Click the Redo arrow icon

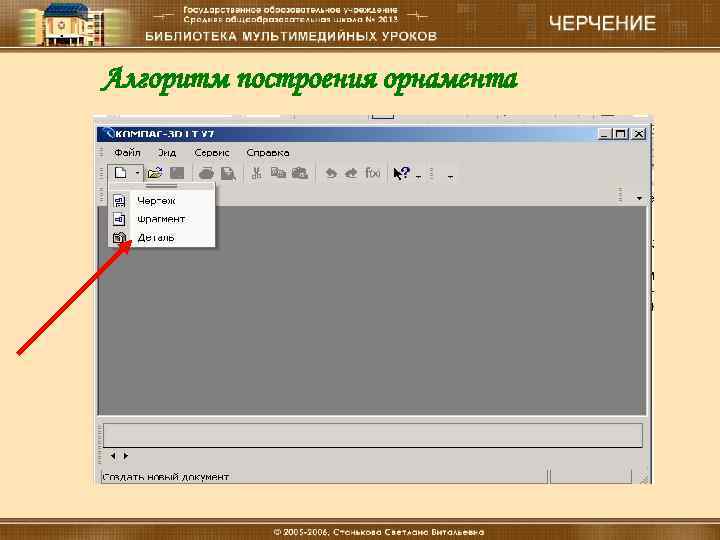351,174
